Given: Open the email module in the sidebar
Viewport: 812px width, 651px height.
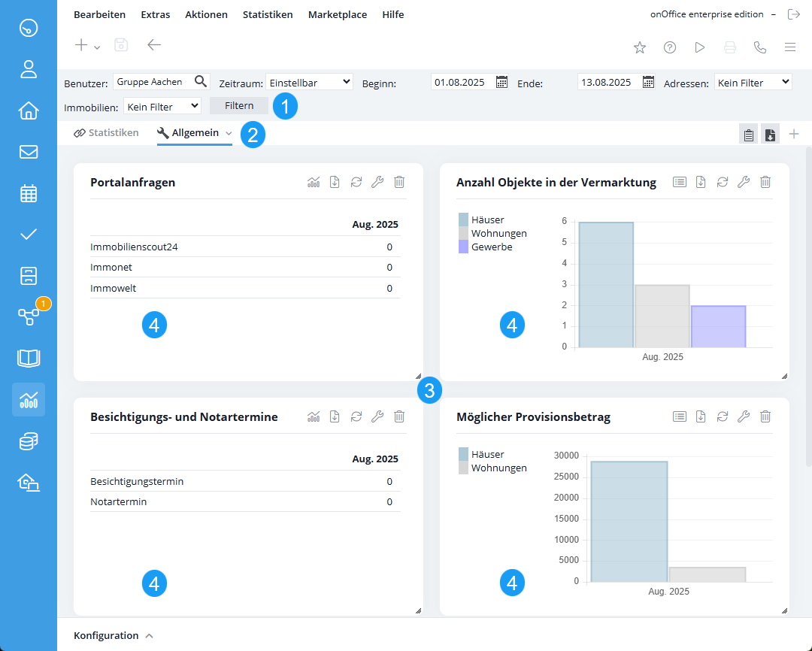Looking at the screenshot, I should pos(29,152).
